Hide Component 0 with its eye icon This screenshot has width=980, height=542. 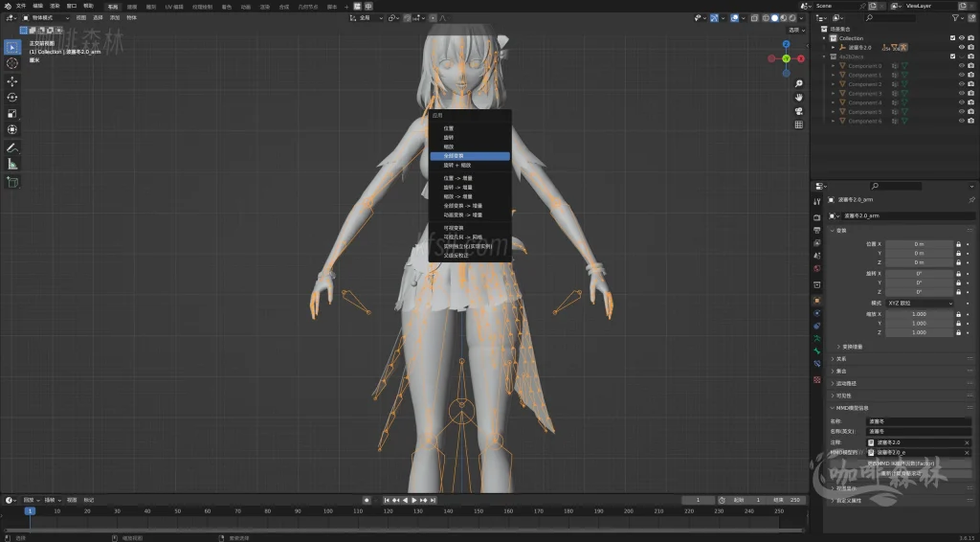(962, 66)
